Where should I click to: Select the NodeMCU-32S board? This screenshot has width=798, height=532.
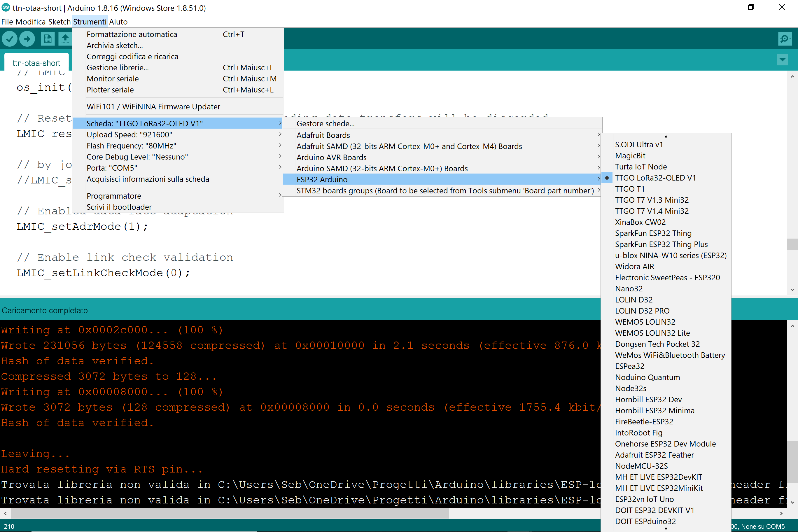click(666, 466)
